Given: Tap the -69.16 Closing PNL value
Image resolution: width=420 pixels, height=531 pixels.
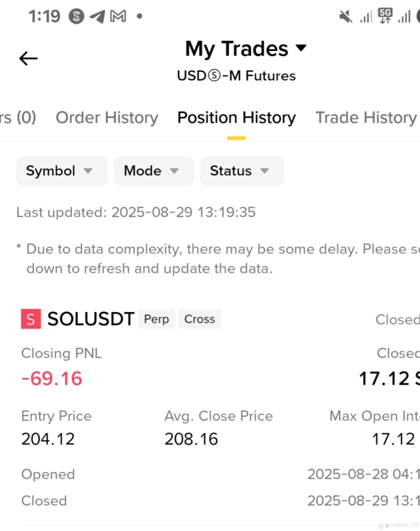Looking at the screenshot, I should [x=52, y=379].
